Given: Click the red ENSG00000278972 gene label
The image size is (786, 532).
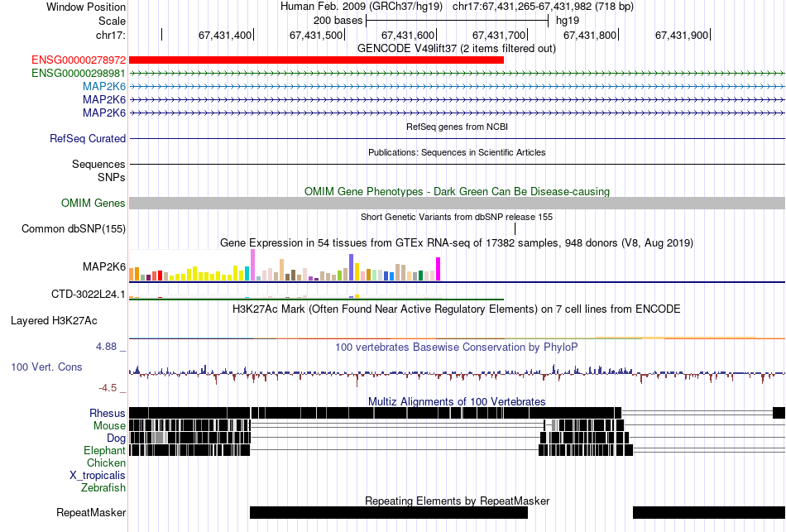Looking at the screenshot, I should [79, 60].
